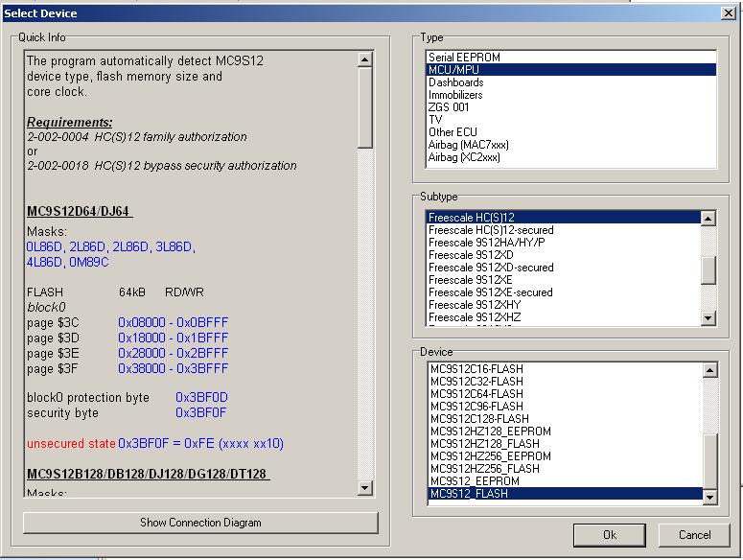Click address range 0x08000 - 0x0BFFF

pos(173,322)
